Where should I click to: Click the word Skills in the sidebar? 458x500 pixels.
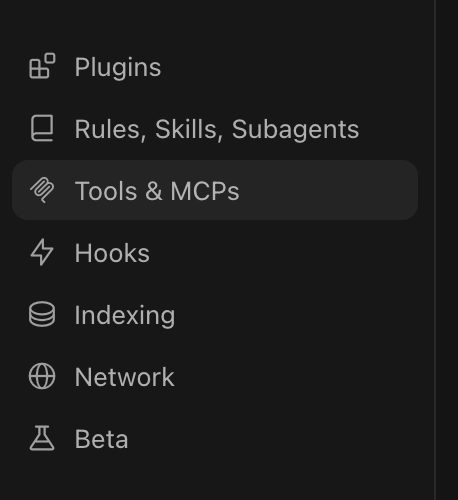coord(188,129)
